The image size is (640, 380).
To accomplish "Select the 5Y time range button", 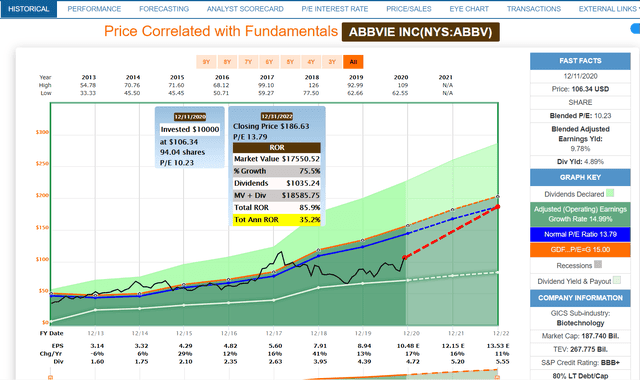I will tap(290, 62).
